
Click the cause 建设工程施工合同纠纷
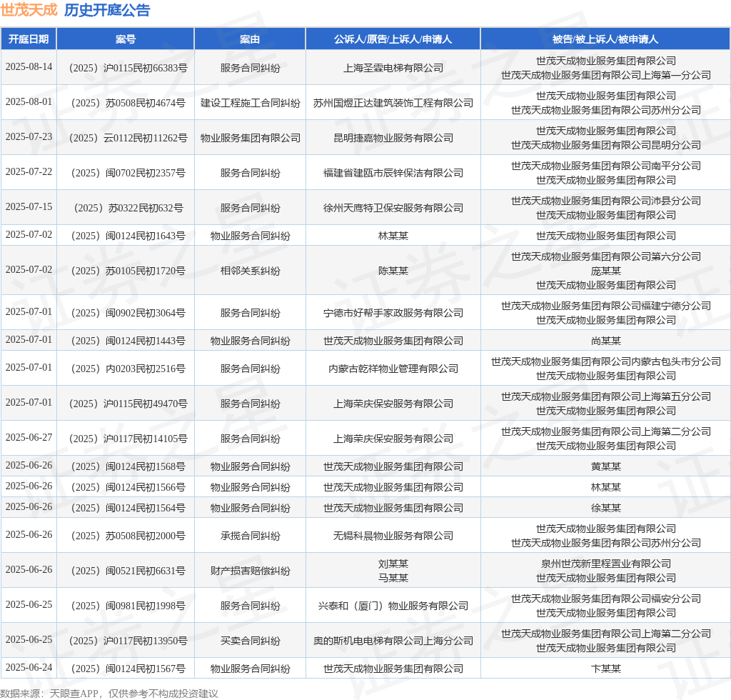click(250, 103)
